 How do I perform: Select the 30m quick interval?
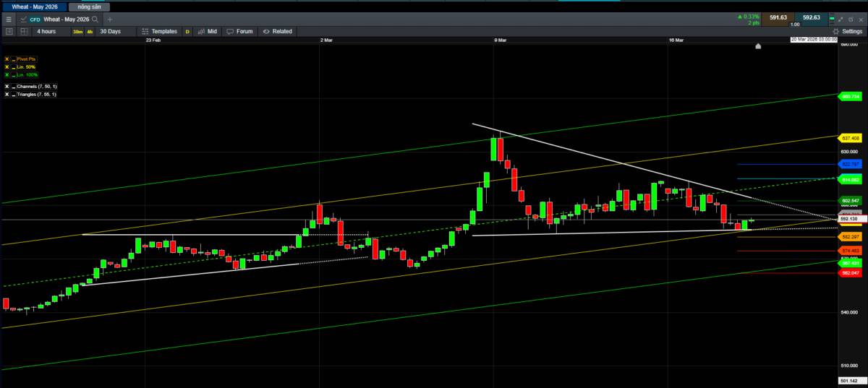click(77, 32)
